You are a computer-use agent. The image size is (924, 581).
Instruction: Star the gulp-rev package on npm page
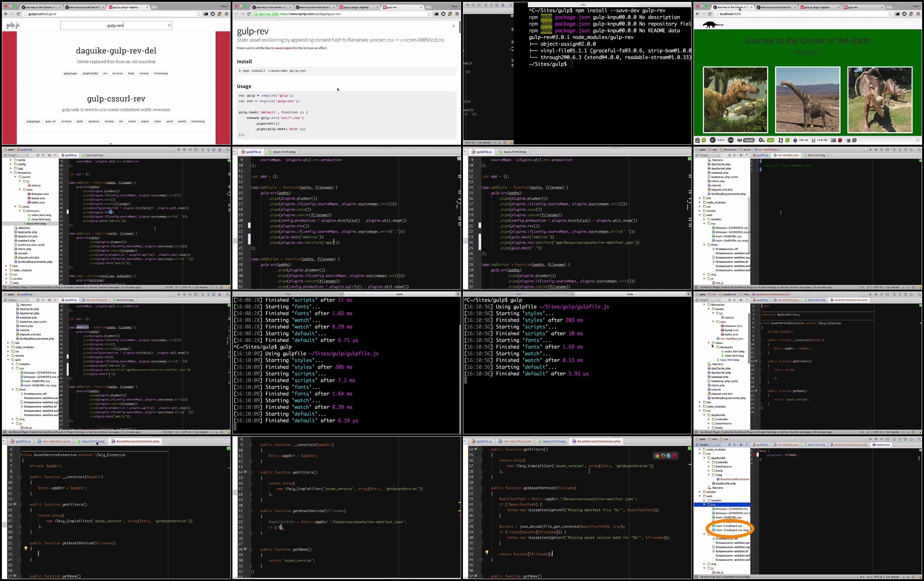453,26
